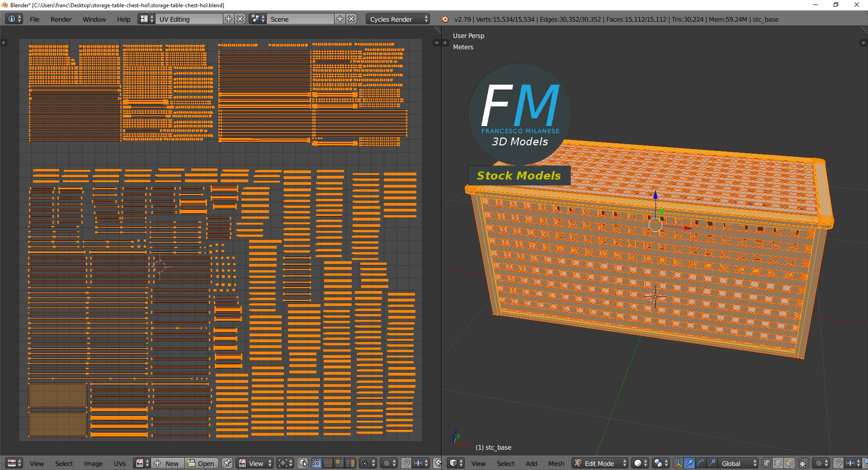Select the rotate manipulator arc icon
868x470 pixels.
click(701, 463)
